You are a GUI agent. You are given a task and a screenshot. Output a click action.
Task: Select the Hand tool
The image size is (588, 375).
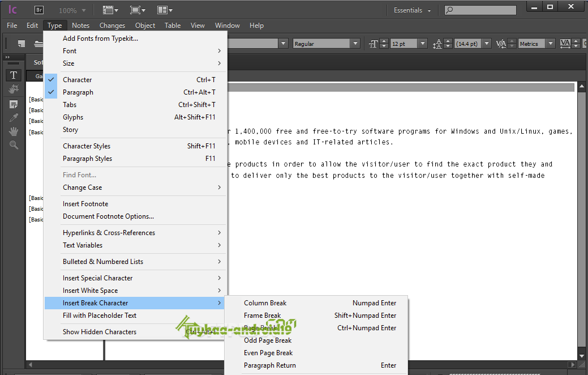pyautogui.click(x=14, y=131)
